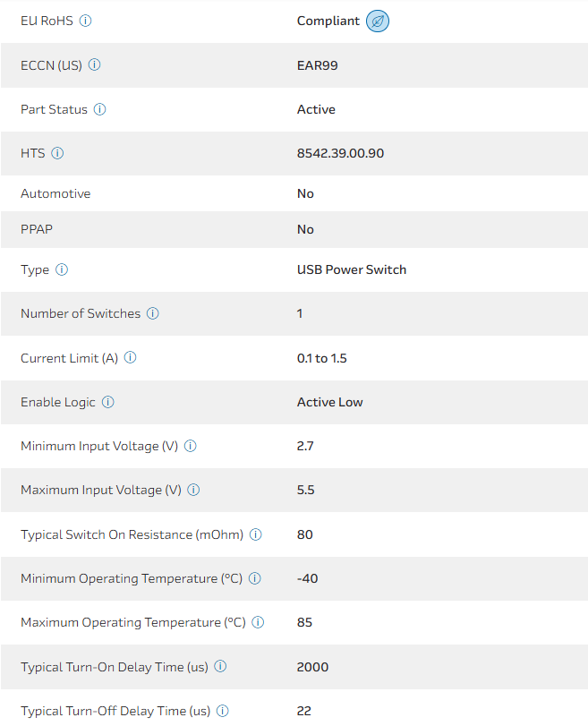Click Maximum Operating Temperature info icon
This screenshot has width=588, height=726.
pos(259,622)
